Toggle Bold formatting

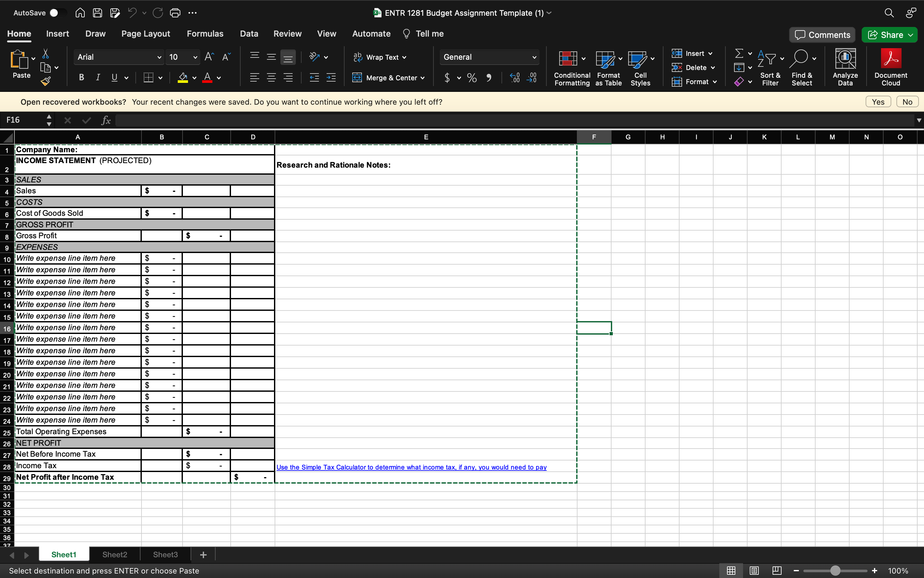click(81, 78)
